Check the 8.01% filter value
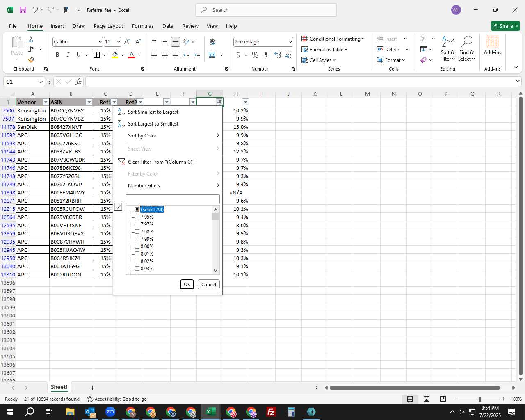525x420 pixels. (x=137, y=254)
